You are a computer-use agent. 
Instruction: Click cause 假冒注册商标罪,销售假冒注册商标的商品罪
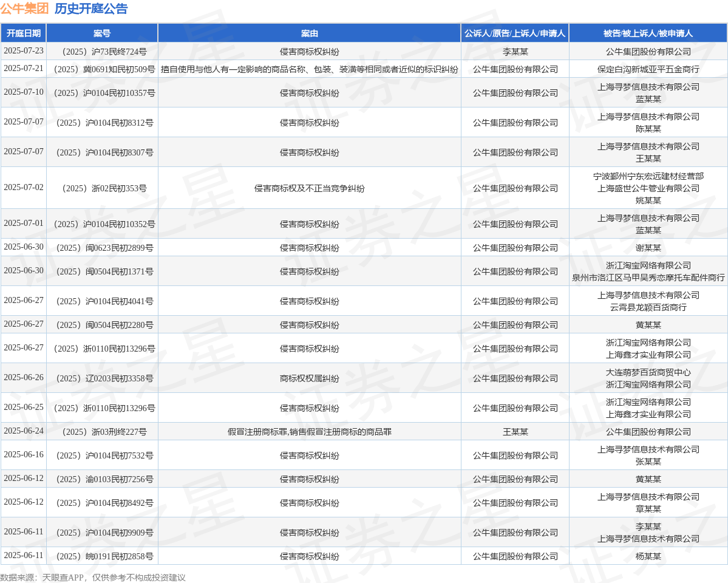point(309,432)
